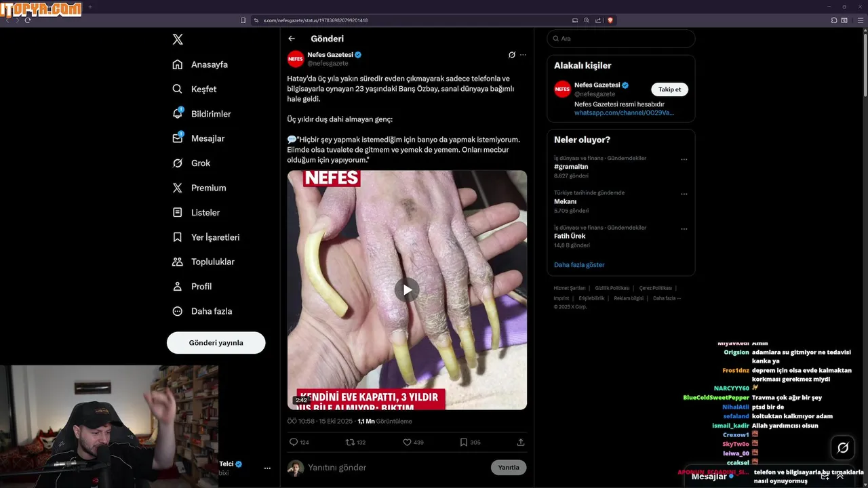The width and height of the screenshot is (868, 488).
Task: Open the Brave Shields lion icon
Action: (610, 20)
